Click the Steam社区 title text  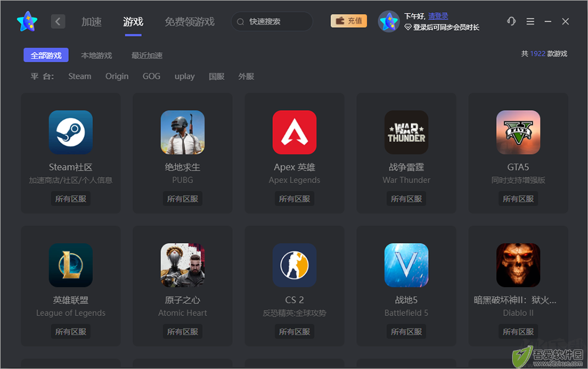(x=71, y=167)
